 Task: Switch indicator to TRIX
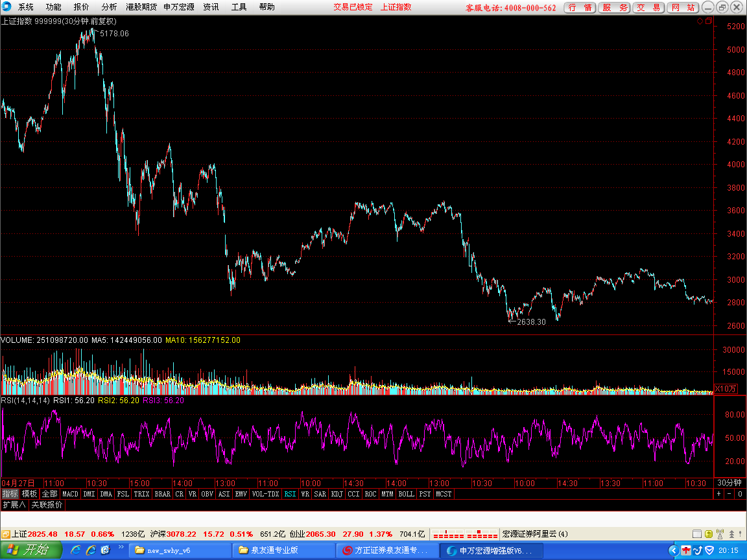(141, 494)
